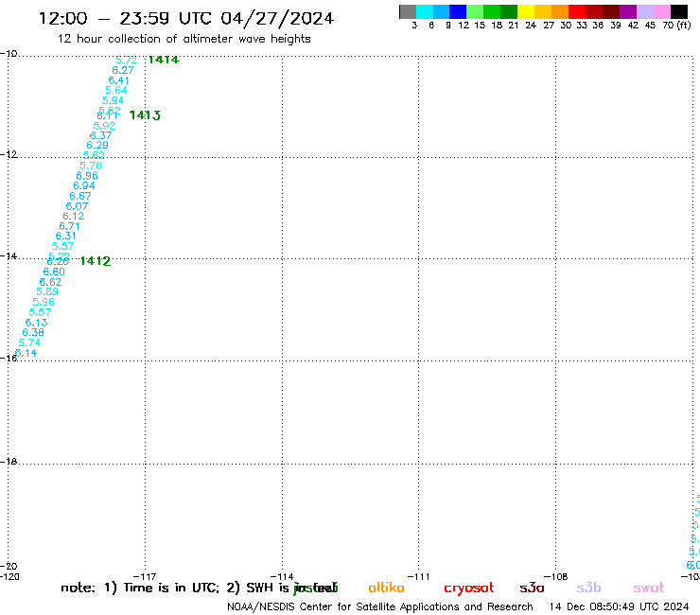Select the 6.14 wave height reading

point(26,353)
